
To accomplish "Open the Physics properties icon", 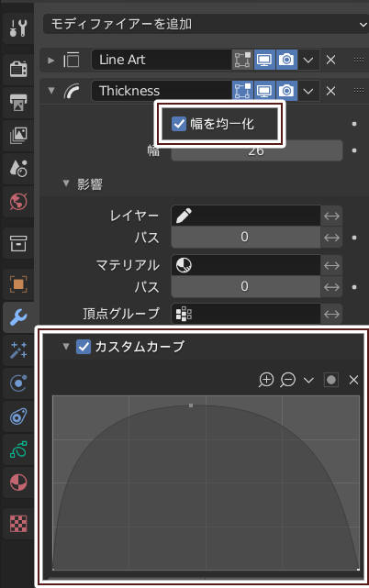I will pos(18,383).
